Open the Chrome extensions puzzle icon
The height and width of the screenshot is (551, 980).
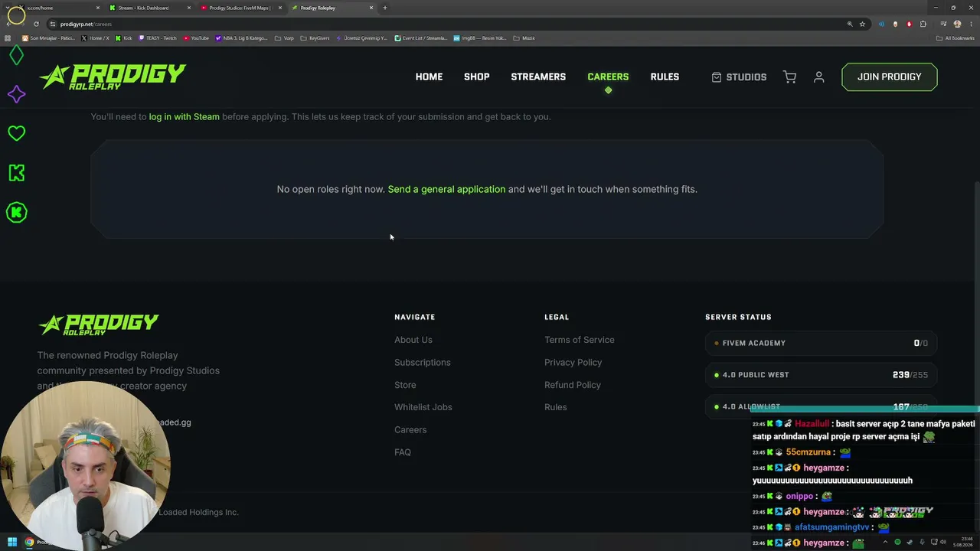click(x=923, y=24)
